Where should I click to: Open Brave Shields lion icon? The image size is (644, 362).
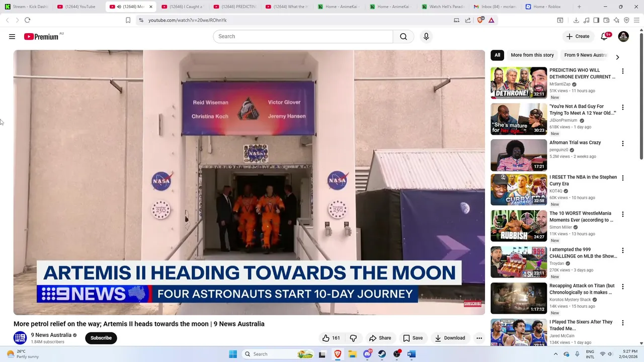pos(480,20)
